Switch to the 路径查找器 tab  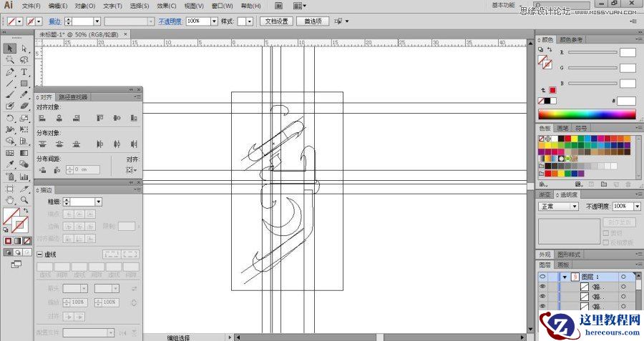[x=73, y=97]
